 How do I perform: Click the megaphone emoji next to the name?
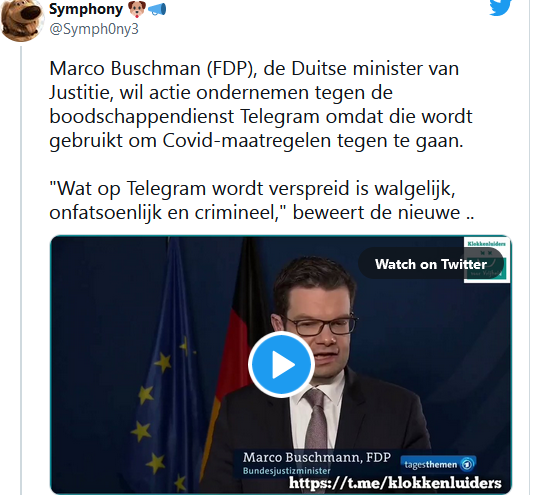157,9
